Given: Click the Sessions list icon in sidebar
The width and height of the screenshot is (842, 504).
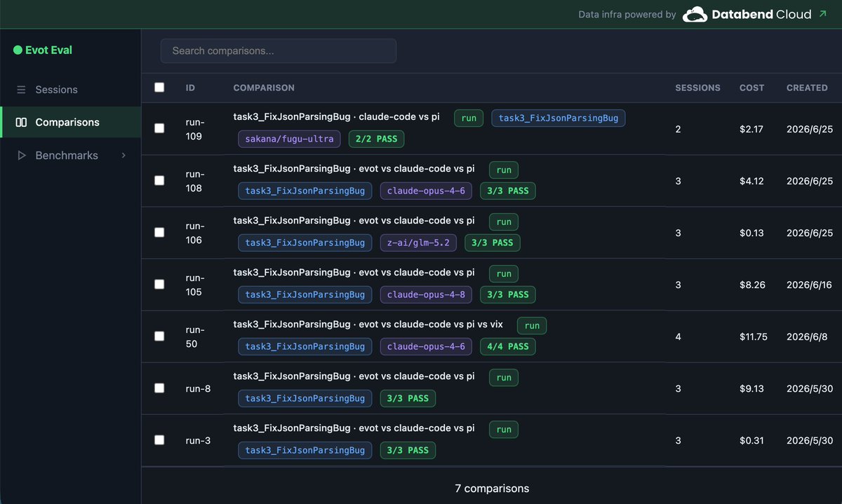Looking at the screenshot, I should pos(21,90).
